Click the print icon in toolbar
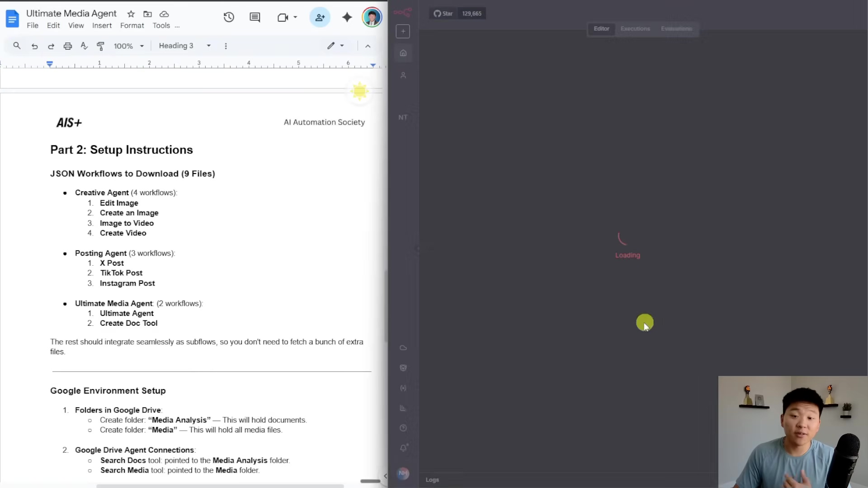The width and height of the screenshot is (868, 488). point(67,46)
